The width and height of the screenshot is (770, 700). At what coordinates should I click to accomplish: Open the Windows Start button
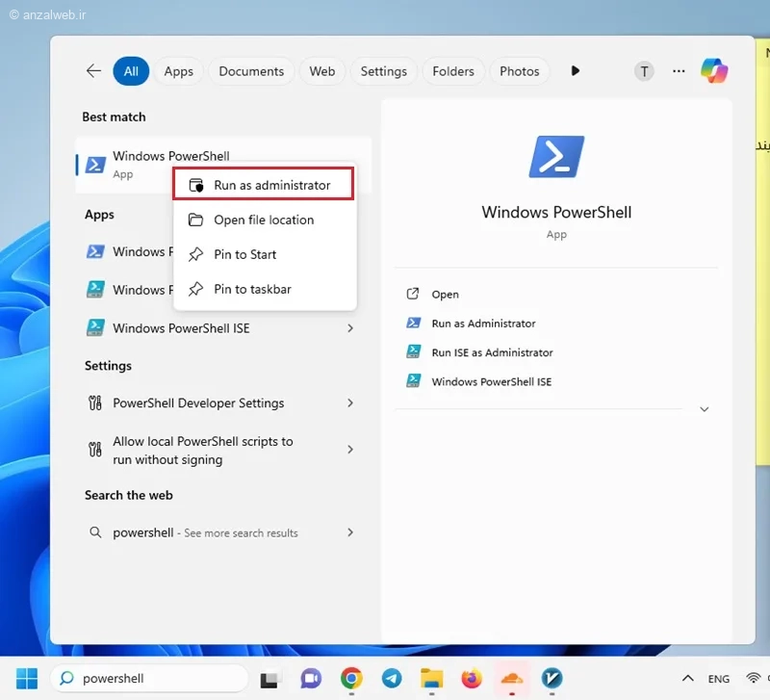coord(27,679)
